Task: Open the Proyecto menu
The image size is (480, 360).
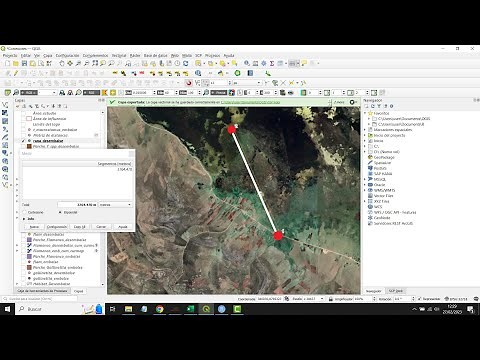Action: (x=10, y=56)
